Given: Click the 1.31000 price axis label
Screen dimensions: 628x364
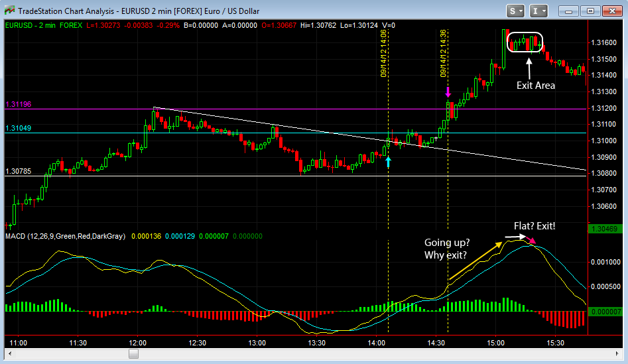Looking at the screenshot, I should pyautogui.click(x=604, y=141).
